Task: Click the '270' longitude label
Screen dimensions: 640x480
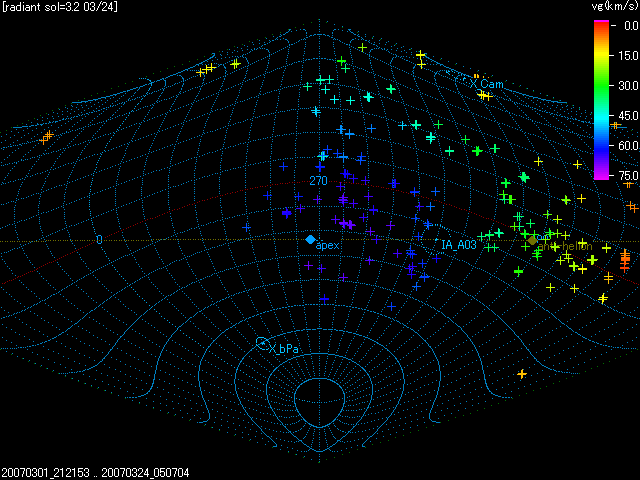Action: tap(318, 181)
